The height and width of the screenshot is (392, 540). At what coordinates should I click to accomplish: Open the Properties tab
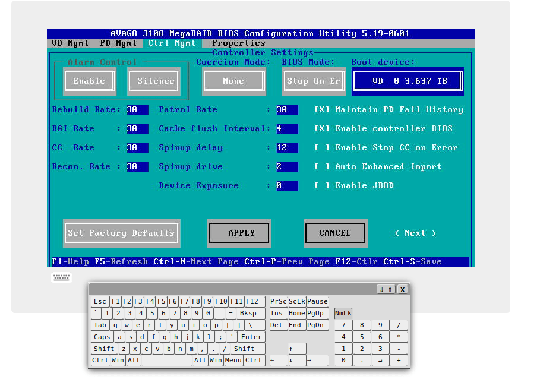(x=239, y=43)
